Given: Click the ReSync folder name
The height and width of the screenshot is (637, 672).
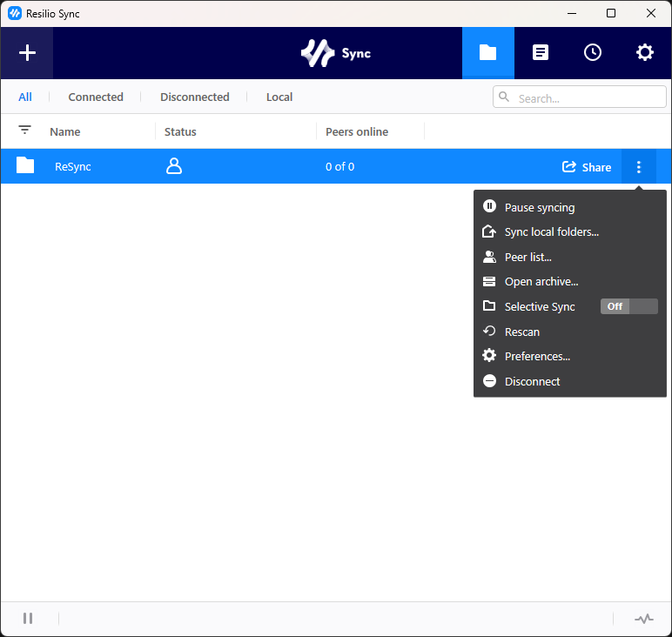Looking at the screenshot, I should [x=73, y=166].
